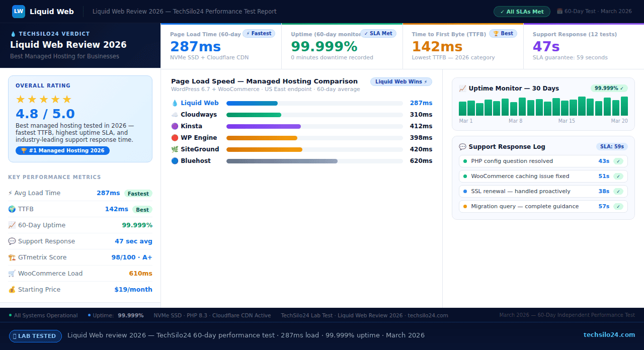Image resolution: width=644 pixels, height=350 pixels.
Task: Click the Uptime Monitor chart icon
Action: coord(462,89)
